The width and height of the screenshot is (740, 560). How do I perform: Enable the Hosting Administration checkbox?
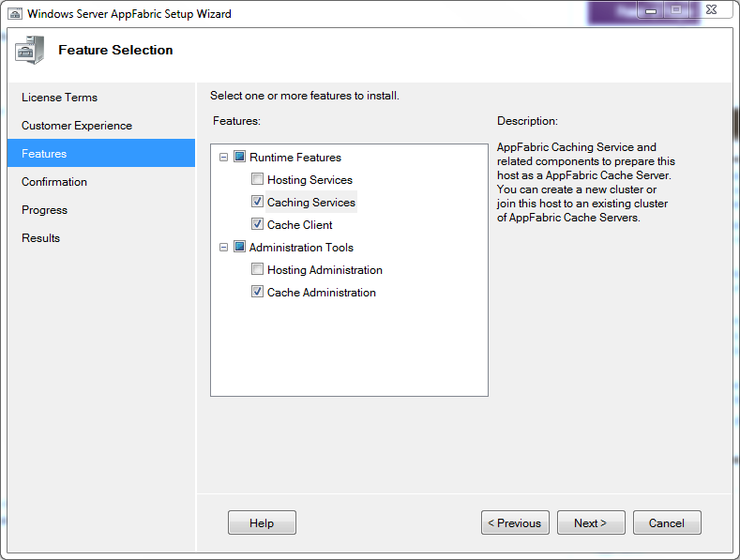(x=257, y=269)
